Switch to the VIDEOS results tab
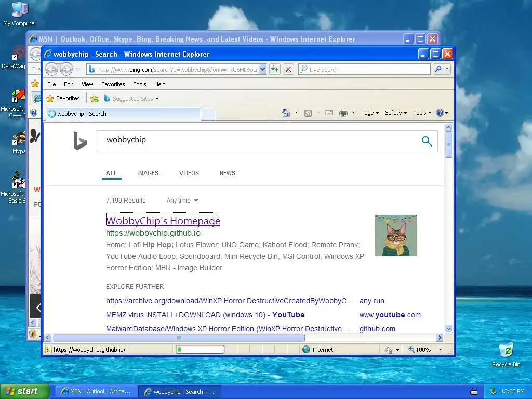The image size is (532, 399). [189, 173]
